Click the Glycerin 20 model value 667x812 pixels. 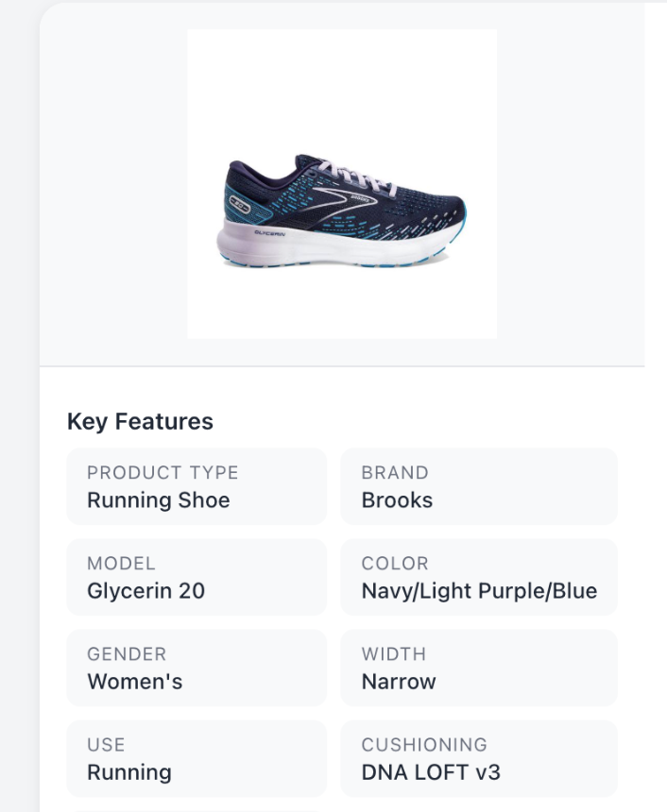tap(145, 591)
